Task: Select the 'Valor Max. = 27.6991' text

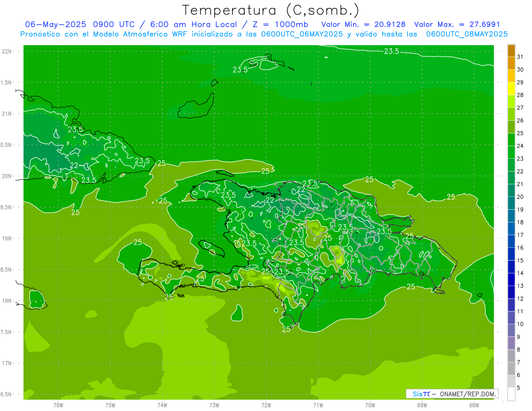Action: click(457, 24)
